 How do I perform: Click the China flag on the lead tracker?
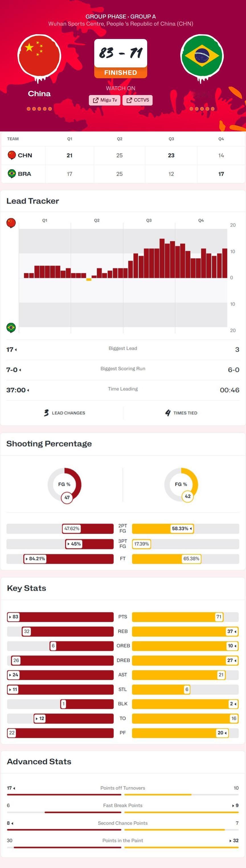[x=11, y=223]
